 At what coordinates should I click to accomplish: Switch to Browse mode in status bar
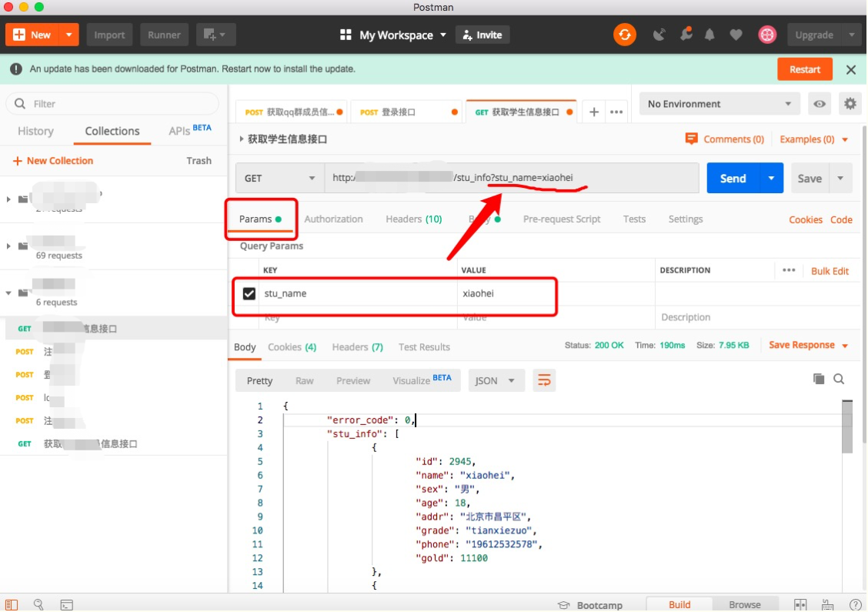pos(745,605)
